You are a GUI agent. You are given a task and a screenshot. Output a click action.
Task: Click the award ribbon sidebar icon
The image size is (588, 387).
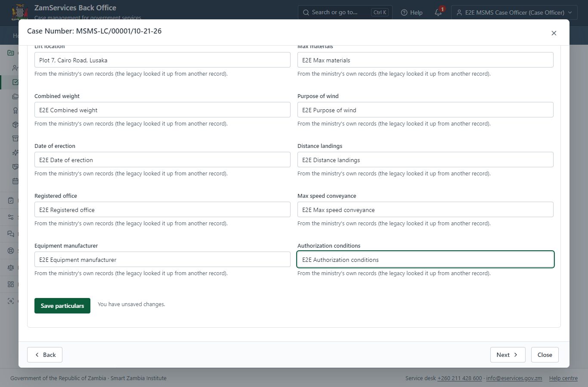pyautogui.click(x=15, y=111)
